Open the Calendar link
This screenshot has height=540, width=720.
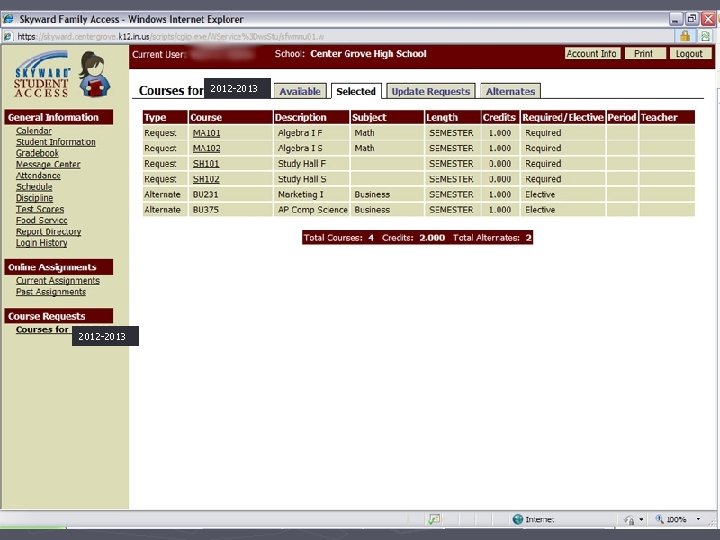point(34,130)
